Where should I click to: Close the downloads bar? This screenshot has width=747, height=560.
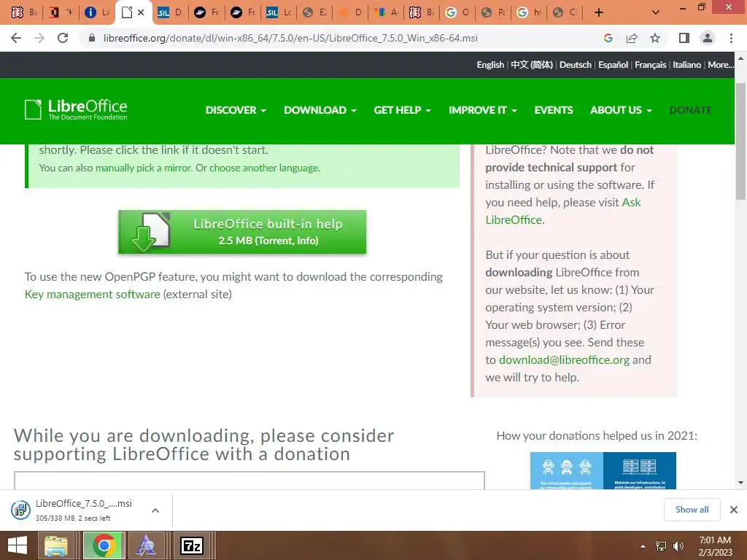734,510
